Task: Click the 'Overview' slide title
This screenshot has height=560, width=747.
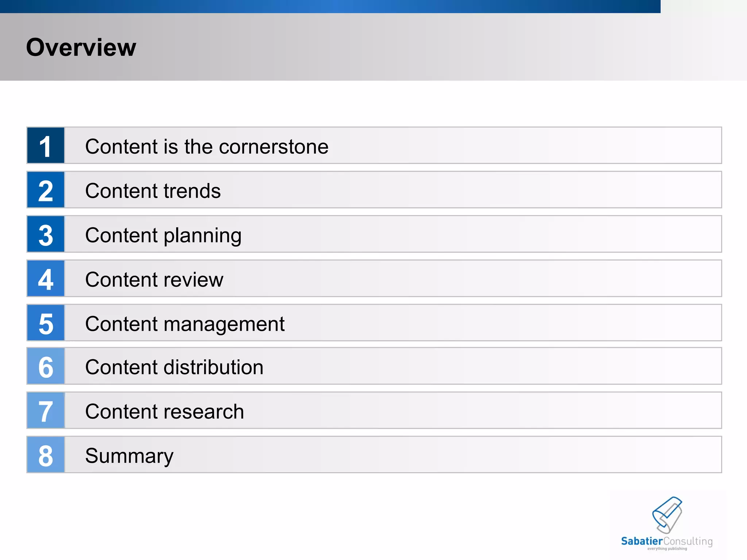Action: [81, 47]
